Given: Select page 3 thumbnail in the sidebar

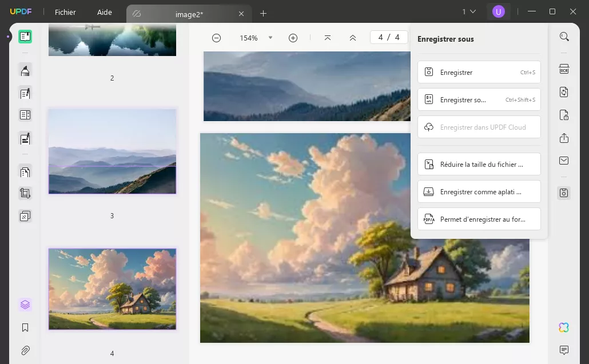Looking at the screenshot, I should [112, 151].
